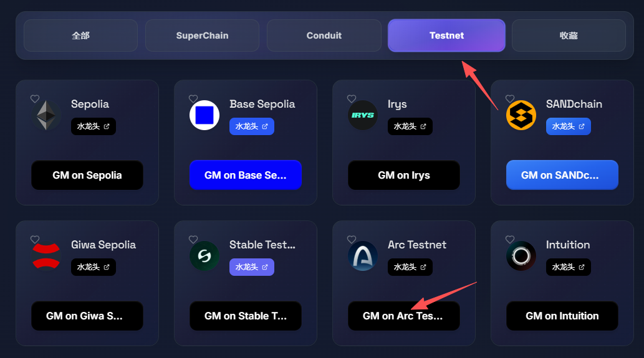This screenshot has height=358, width=644.
Task: Open the 水龙头 faucet link for Intuition
Action: click(x=569, y=267)
